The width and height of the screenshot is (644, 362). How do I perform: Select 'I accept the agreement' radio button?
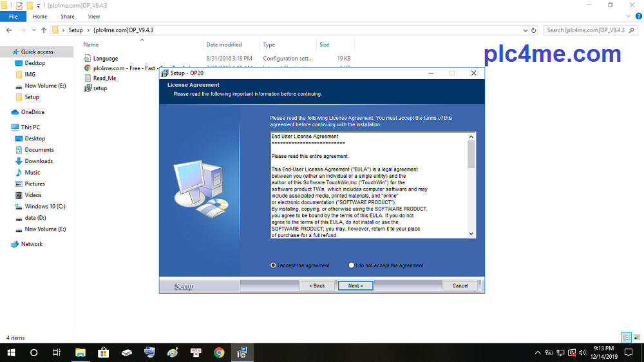[274, 265]
